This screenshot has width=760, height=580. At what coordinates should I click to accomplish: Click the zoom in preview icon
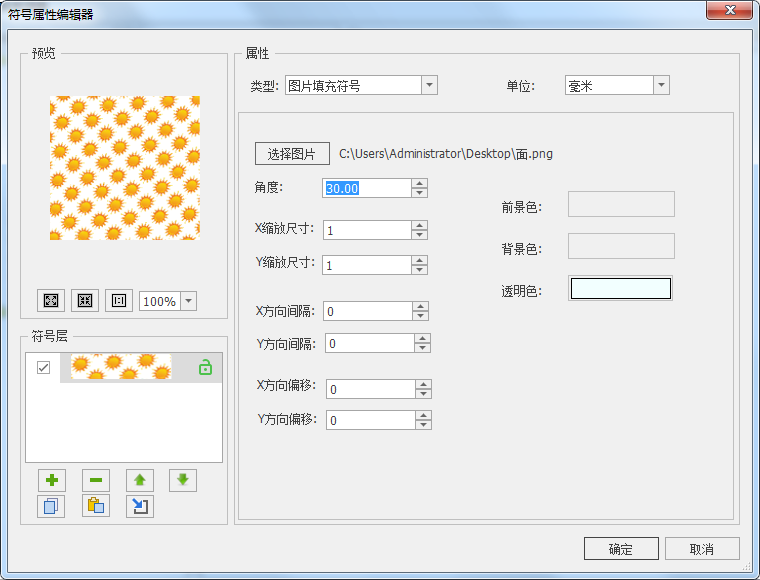coord(50,301)
